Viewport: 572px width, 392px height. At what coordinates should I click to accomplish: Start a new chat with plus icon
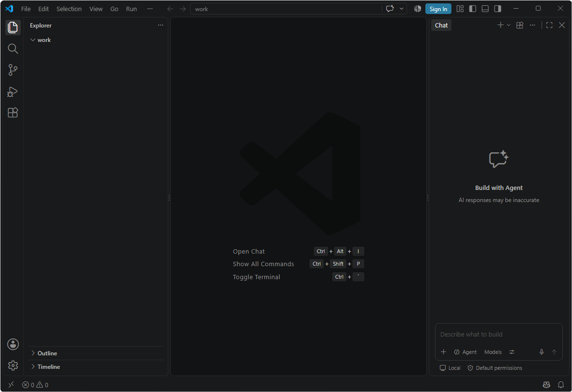(x=501, y=25)
